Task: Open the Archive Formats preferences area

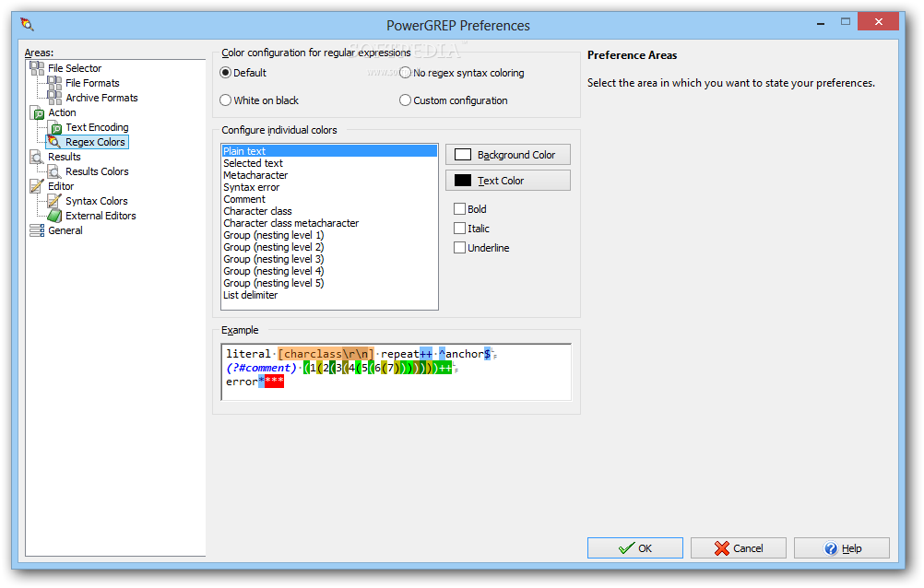Action: [x=102, y=98]
